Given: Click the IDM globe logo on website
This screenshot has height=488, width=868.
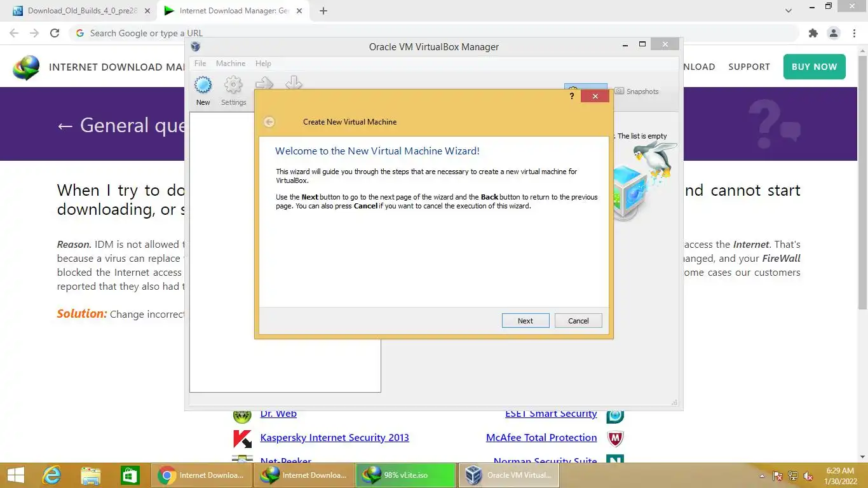Looking at the screenshot, I should point(26,67).
